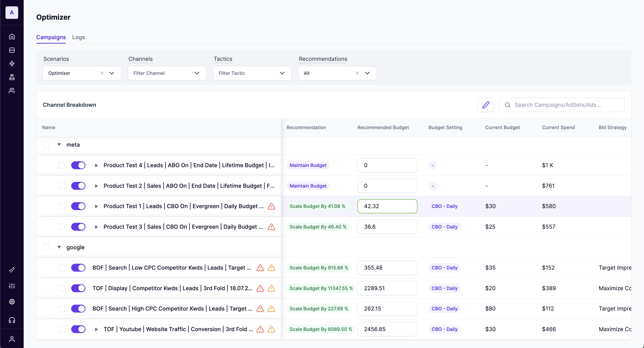This screenshot has height=348, width=644.
Task: Select the Campaigns tab
Action: tap(51, 37)
